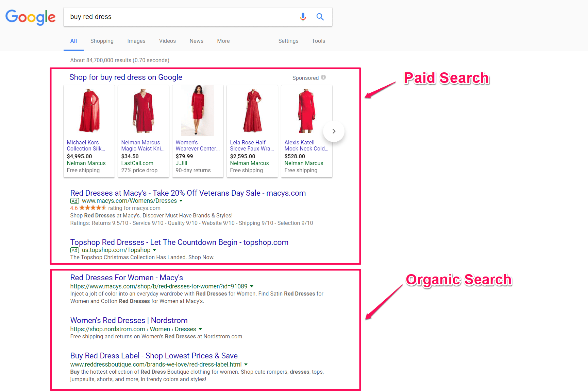Click 'About 84,700,000 results' text
Image resolution: width=588 pixels, height=391 pixels.
(120, 60)
